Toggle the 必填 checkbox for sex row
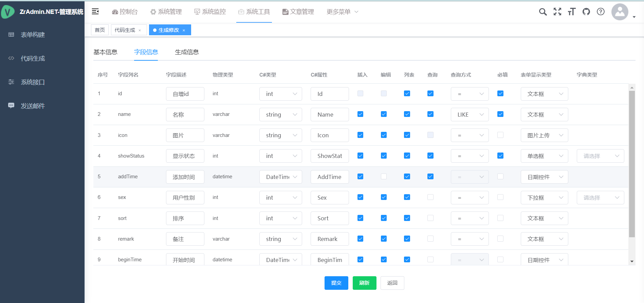Image resolution: width=644 pixels, height=303 pixels. point(500,197)
